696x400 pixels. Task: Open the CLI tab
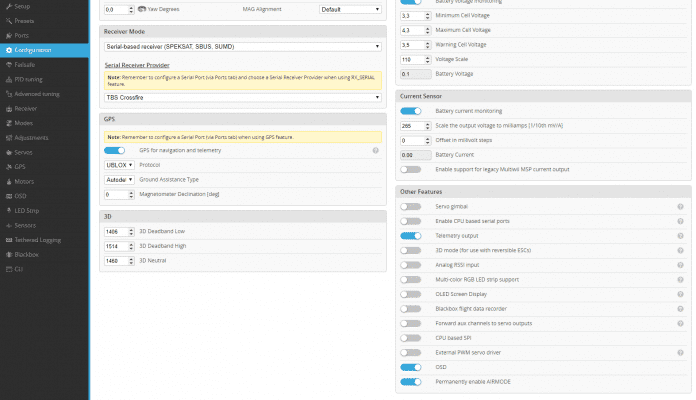point(19,270)
